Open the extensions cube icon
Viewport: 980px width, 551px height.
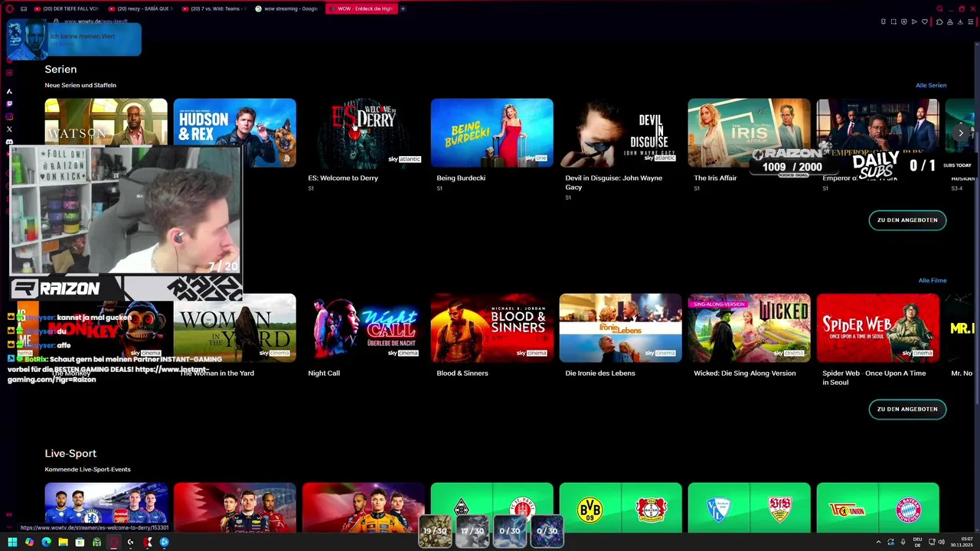click(939, 21)
